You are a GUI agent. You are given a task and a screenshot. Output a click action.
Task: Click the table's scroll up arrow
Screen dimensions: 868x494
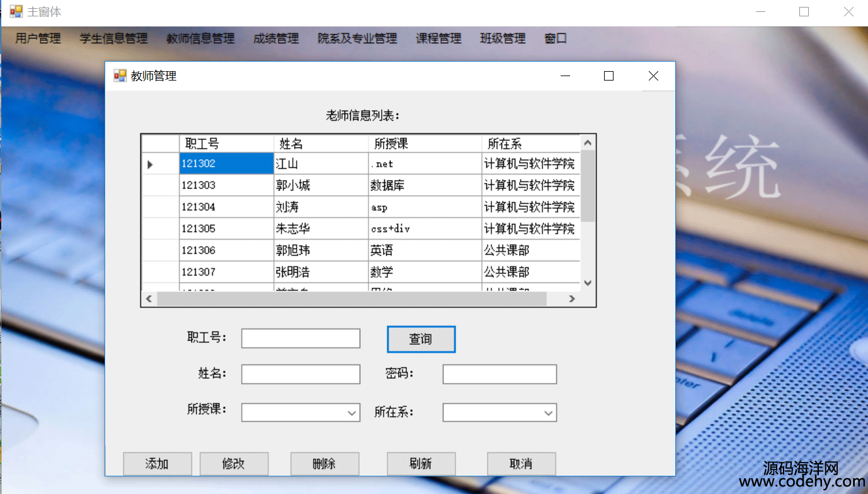tap(588, 143)
